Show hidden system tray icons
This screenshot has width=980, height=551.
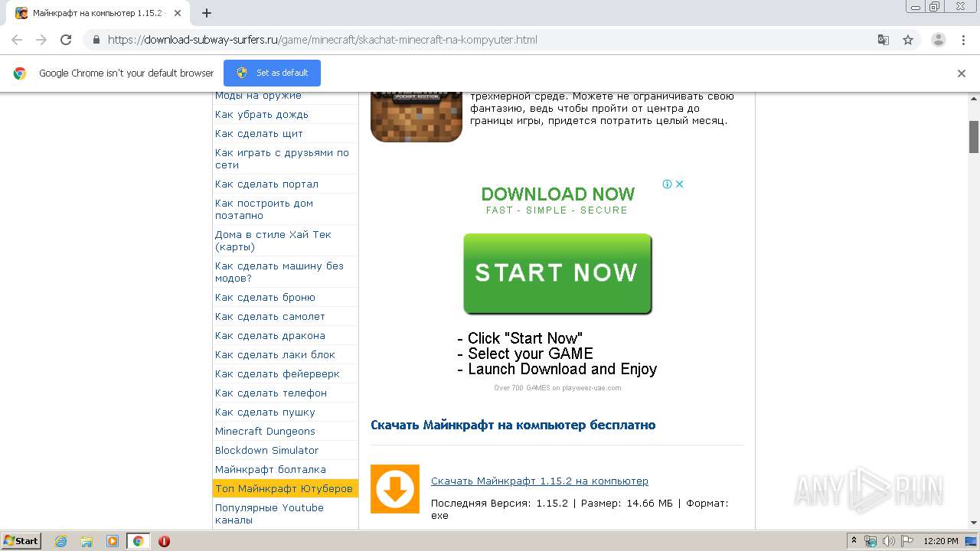tap(854, 541)
